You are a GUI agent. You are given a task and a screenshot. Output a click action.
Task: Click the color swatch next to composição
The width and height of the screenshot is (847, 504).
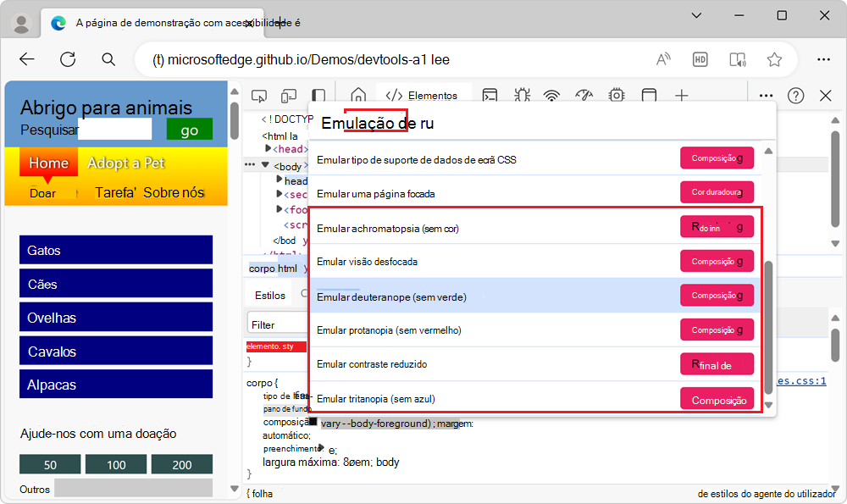(x=313, y=421)
